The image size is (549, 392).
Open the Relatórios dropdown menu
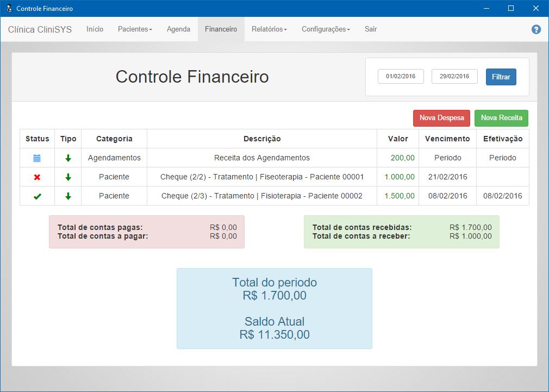(x=269, y=29)
